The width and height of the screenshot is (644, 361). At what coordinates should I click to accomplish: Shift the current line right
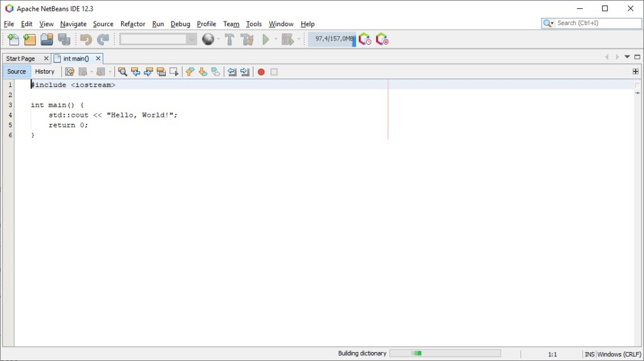[x=245, y=71]
